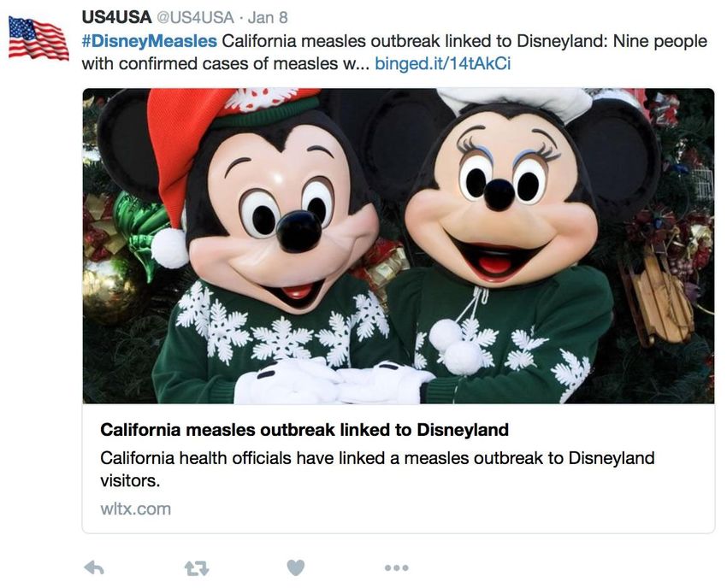Visit the wltx.com source link

point(135,509)
